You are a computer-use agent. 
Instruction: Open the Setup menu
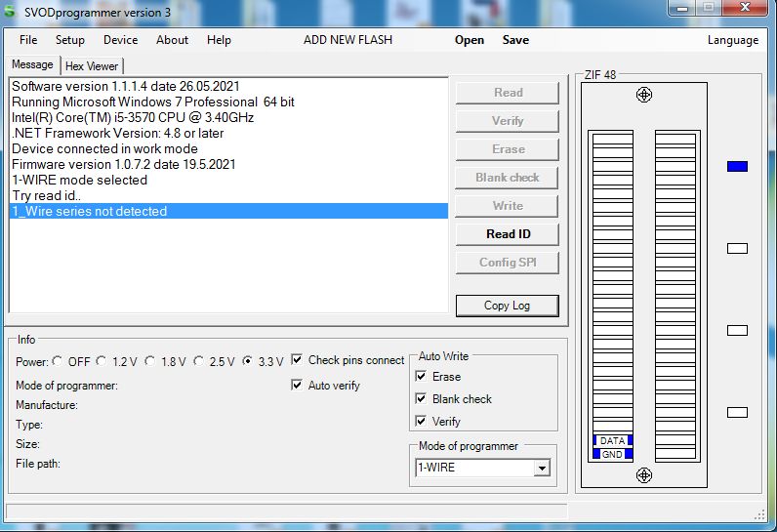click(x=70, y=40)
